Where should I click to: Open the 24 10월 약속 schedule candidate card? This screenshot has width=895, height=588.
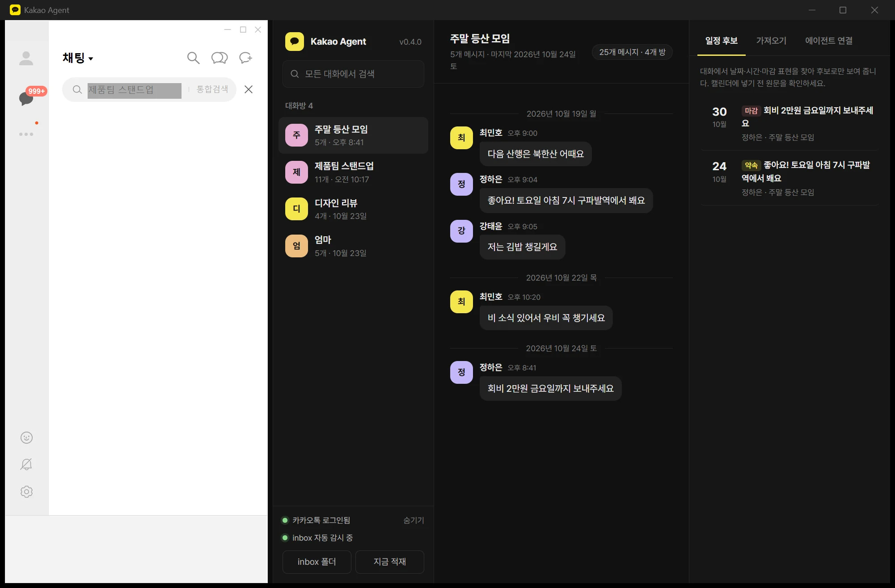(x=789, y=178)
